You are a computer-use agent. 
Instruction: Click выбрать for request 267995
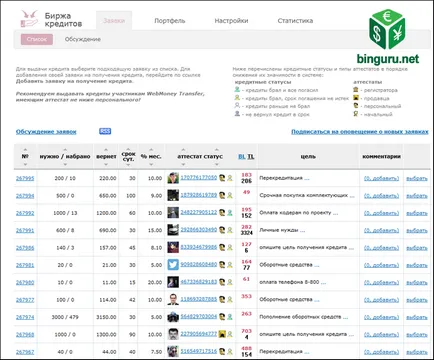417,178
